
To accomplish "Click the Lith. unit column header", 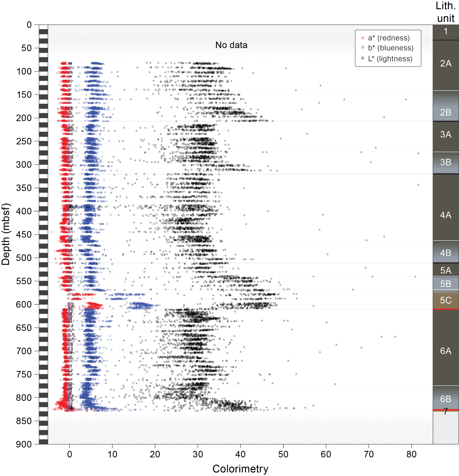I will [x=446, y=12].
